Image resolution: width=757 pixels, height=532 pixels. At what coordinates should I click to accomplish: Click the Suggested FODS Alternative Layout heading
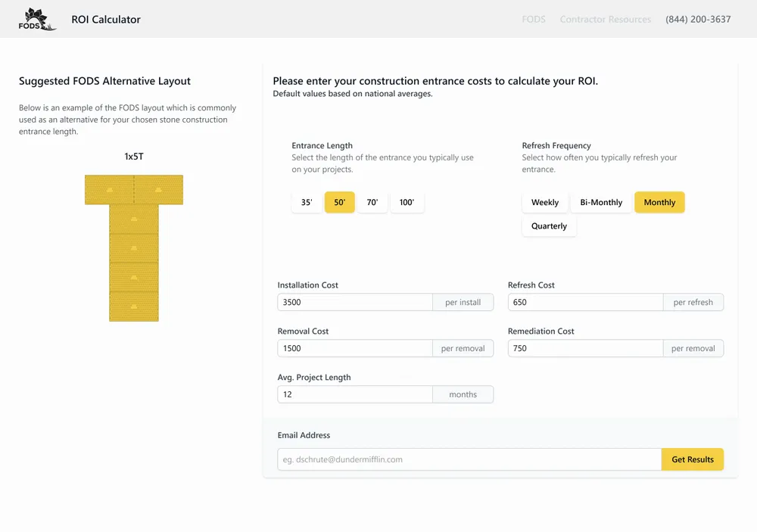pos(104,81)
